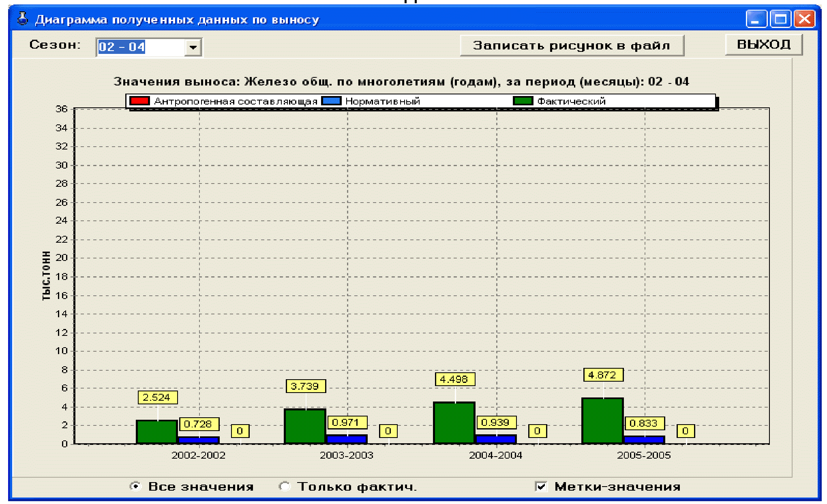827x504 pixels.
Task: Click the value label 2.524
Action: pos(157,397)
